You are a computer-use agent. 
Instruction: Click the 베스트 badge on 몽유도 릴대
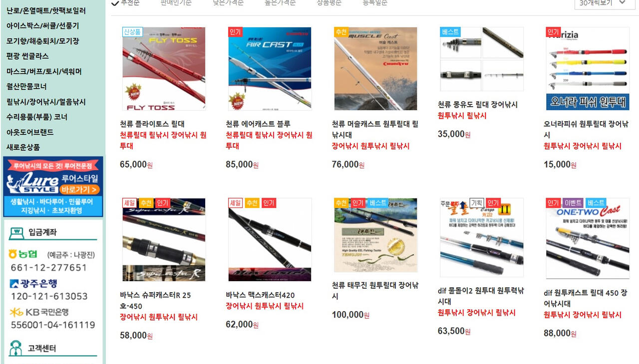click(450, 32)
